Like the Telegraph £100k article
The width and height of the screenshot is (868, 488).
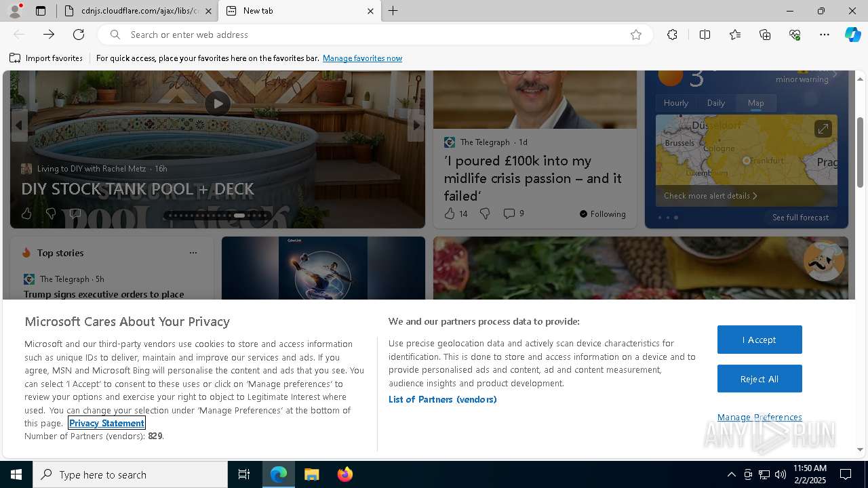tap(456, 213)
